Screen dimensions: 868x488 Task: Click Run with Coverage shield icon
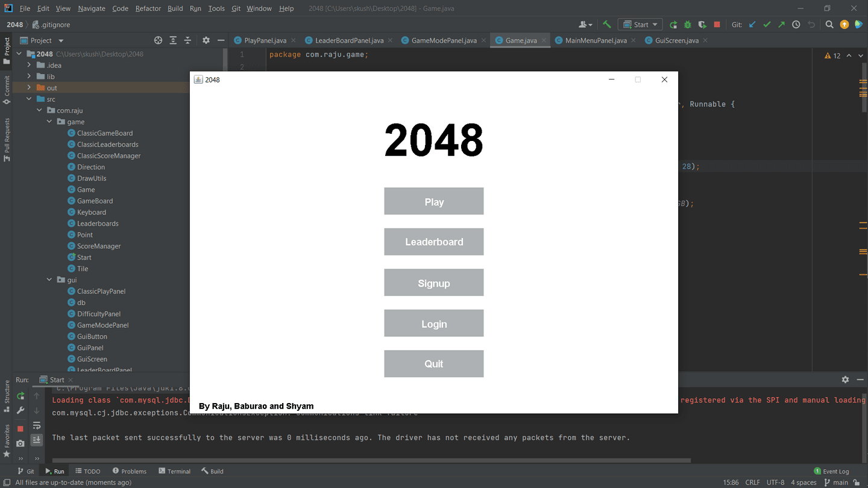702,25
